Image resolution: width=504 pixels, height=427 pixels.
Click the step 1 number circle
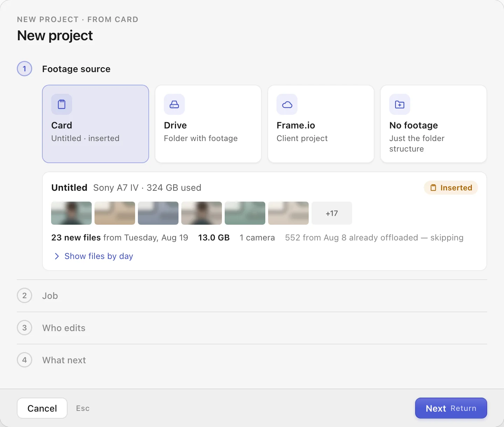coord(24,69)
